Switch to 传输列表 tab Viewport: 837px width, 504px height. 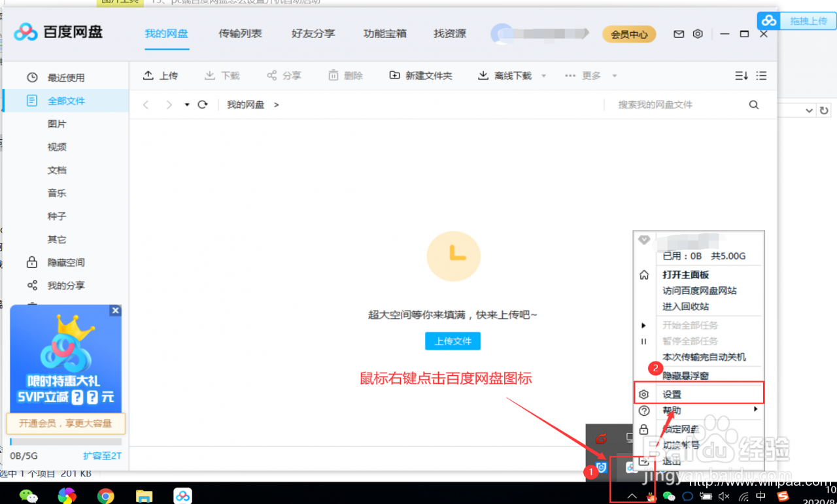240,33
